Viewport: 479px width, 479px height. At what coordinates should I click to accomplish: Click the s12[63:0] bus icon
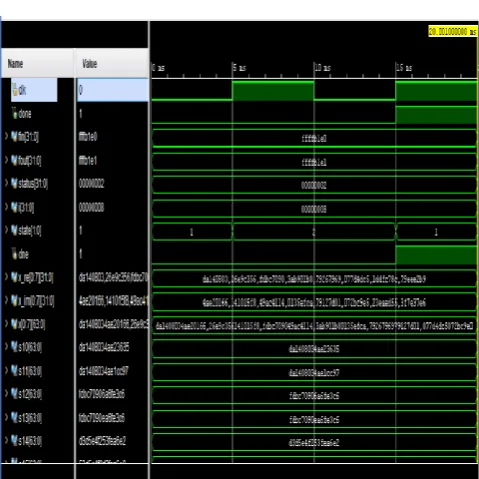point(14,394)
